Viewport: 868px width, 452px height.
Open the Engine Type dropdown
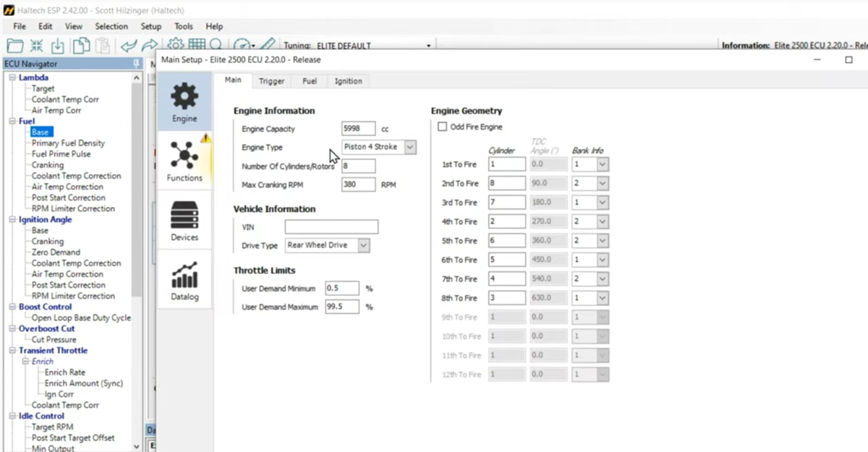click(x=410, y=148)
